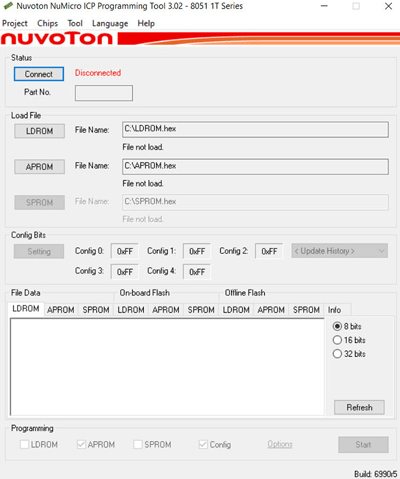The width and height of the screenshot is (400, 479).
Task: Click the Config 1 value box
Action: (x=197, y=251)
